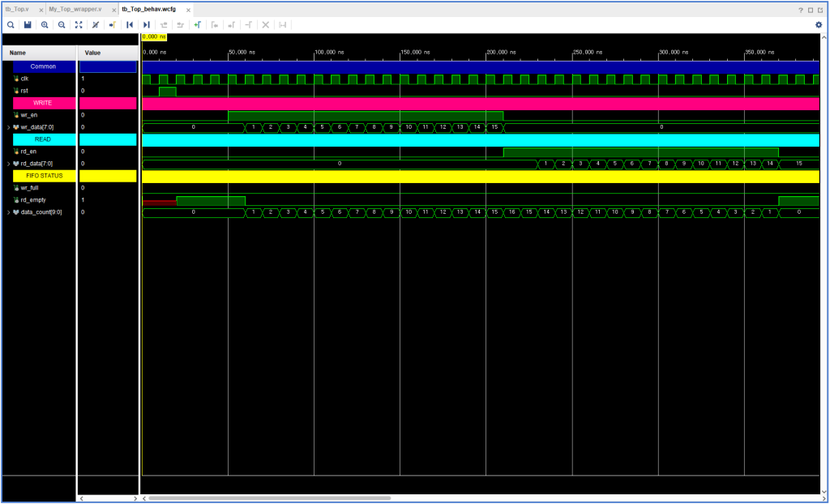Click the Go to Cursor icon
This screenshot has width=830, height=504.
tap(112, 25)
